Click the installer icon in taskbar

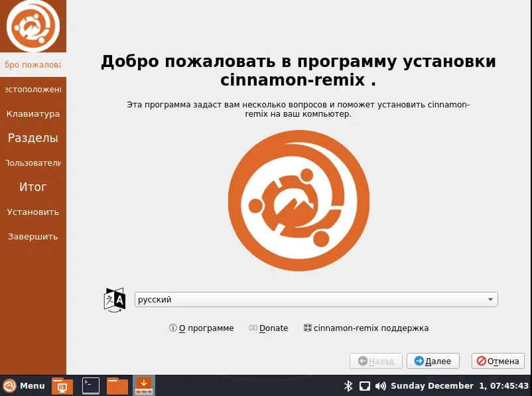coord(144,386)
